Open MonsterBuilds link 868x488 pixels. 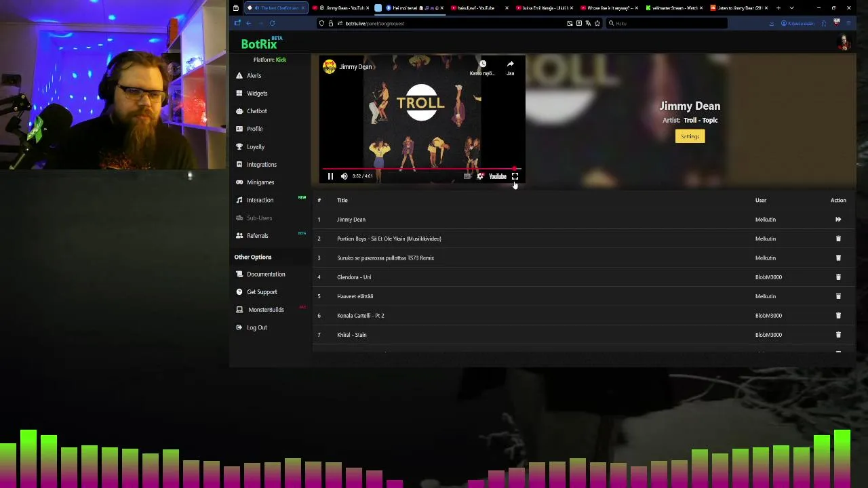(x=266, y=310)
